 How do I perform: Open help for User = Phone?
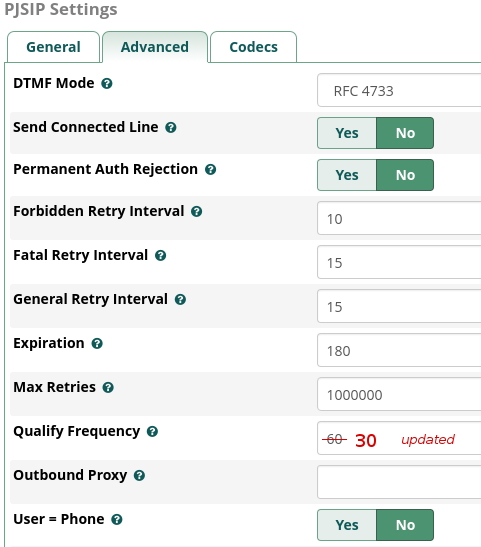click(117, 520)
